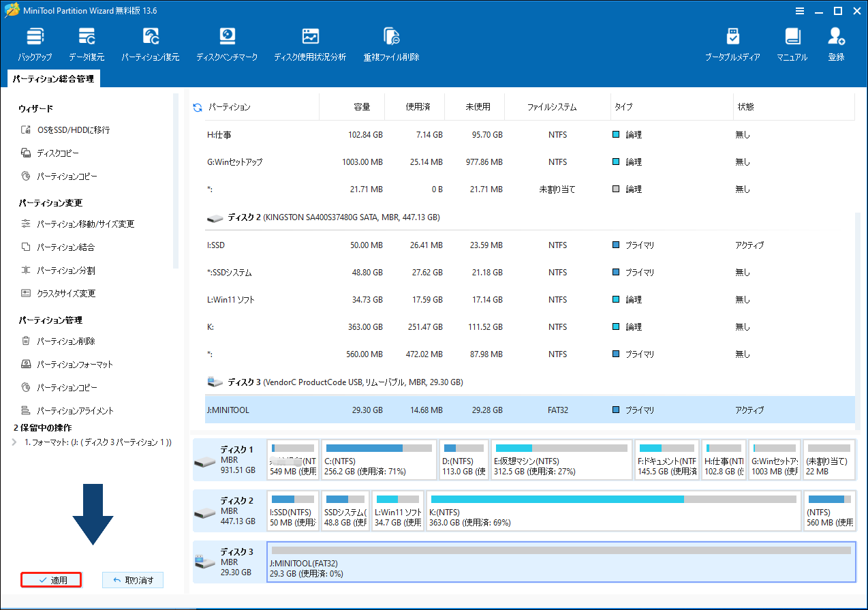Choose パーティション移動/サイズ変更 action

tap(78, 224)
